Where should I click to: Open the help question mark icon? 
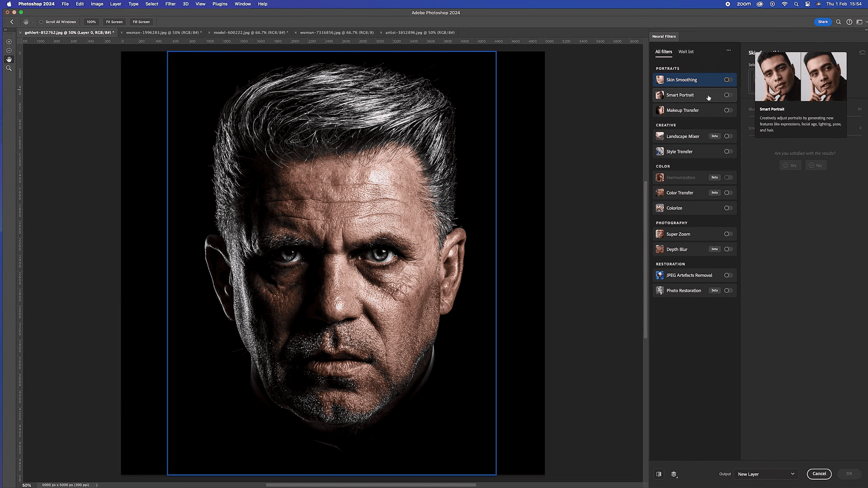[849, 22]
